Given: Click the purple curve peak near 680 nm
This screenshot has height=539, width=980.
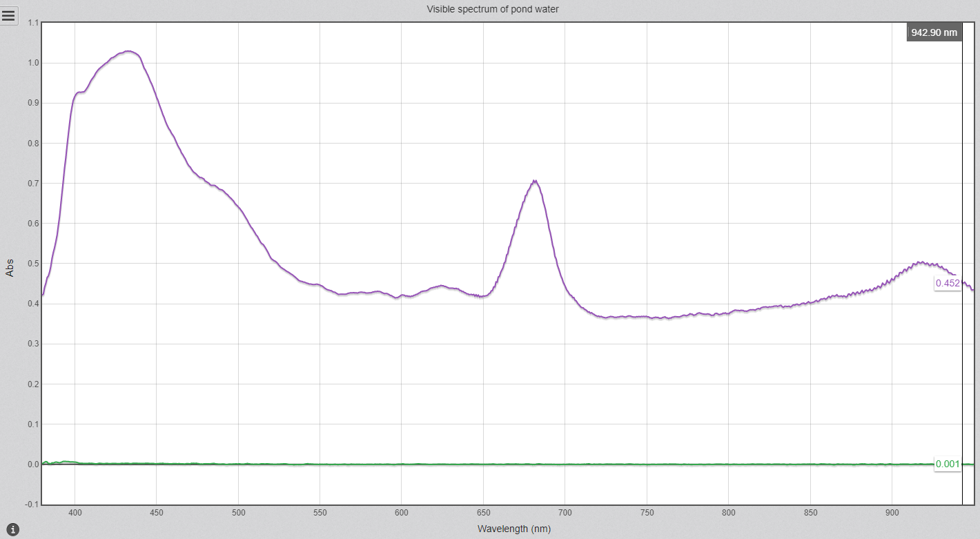Looking at the screenshot, I should click(534, 182).
